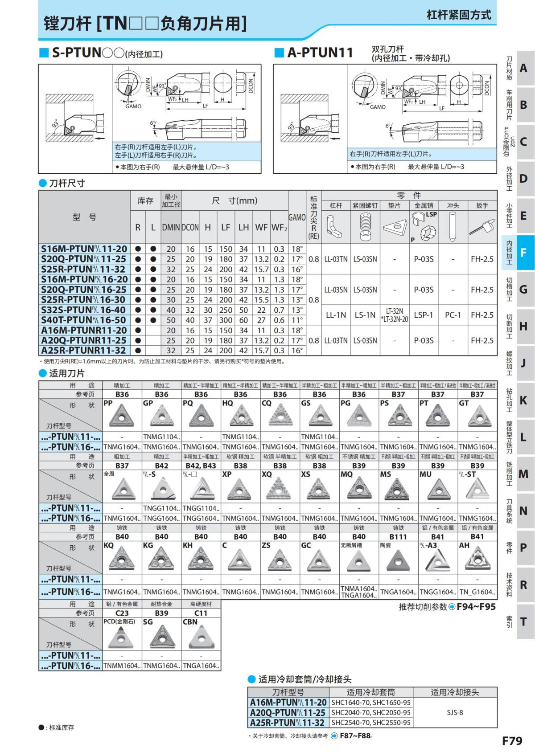Click model S16M-PTUN 11-20 in the table
535x756 pixels.
pos(84,249)
